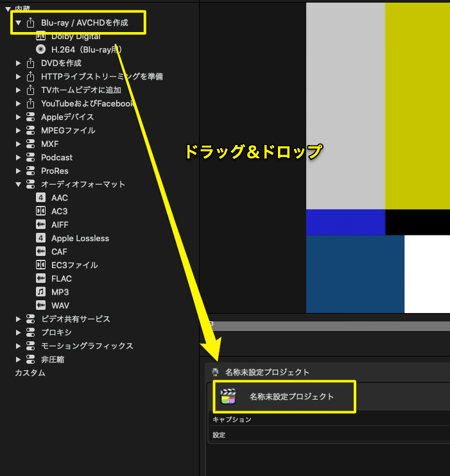This screenshot has width=450, height=476.
Task: Click the preset group icon beside ProRes
Action: click(30, 171)
